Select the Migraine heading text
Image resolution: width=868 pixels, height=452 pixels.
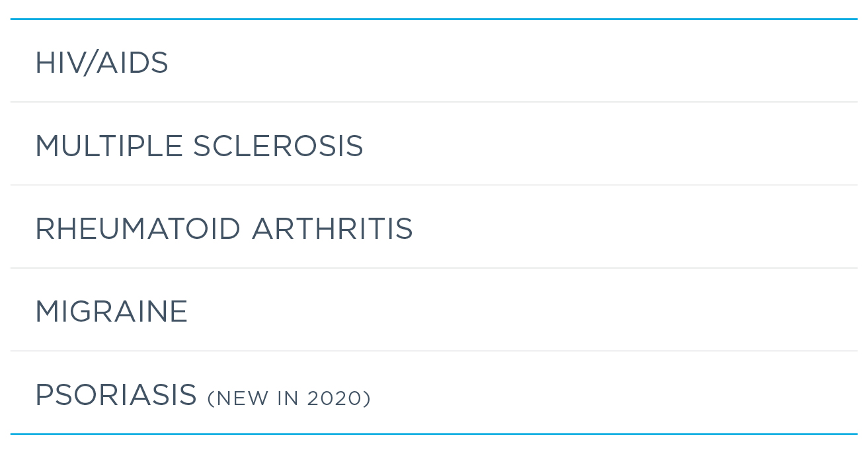(x=111, y=312)
